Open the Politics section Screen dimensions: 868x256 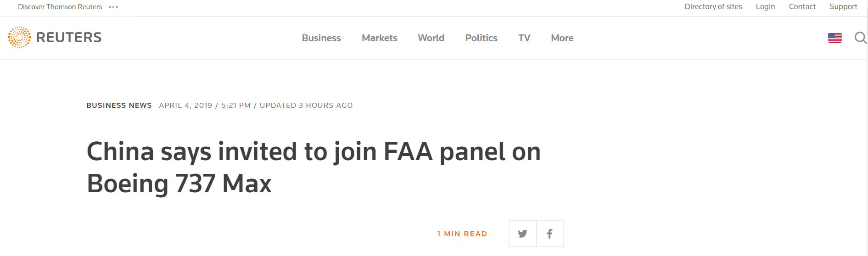[x=481, y=38]
